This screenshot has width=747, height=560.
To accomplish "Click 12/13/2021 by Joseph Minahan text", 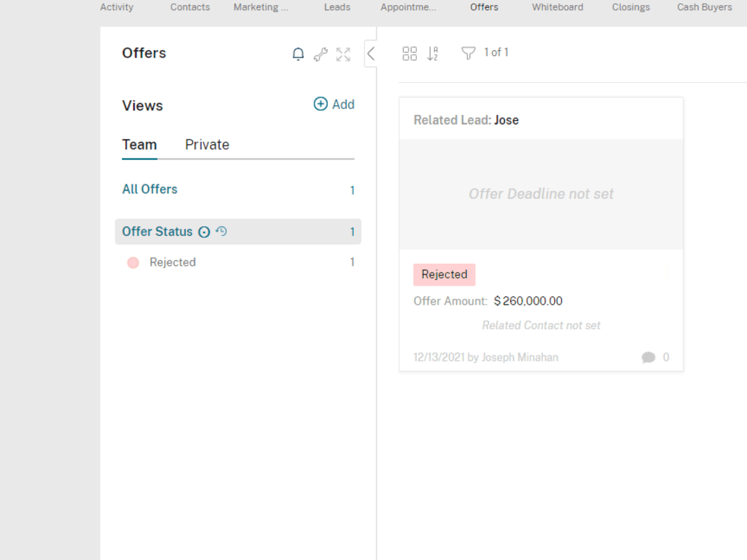I will (x=486, y=358).
